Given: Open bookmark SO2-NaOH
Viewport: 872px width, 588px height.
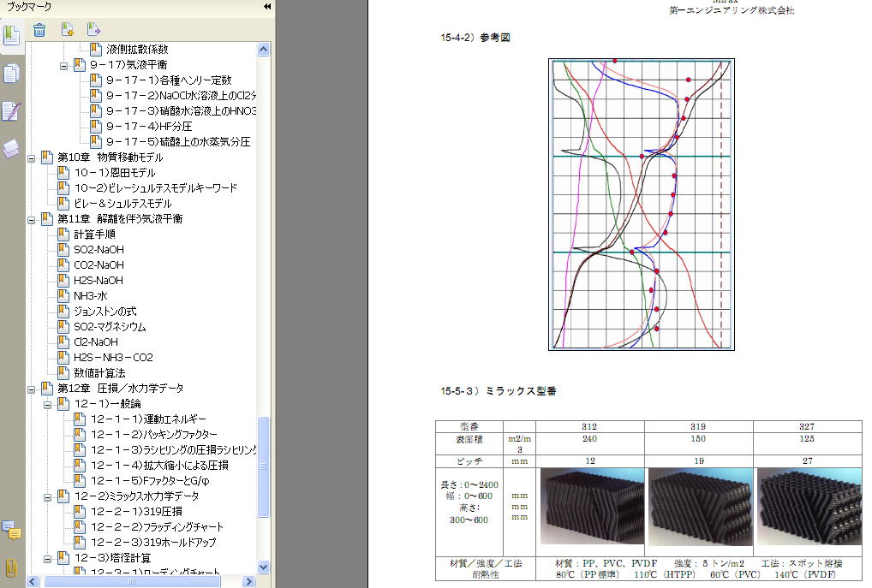Looking at the screenshot, I should [99, 250].
